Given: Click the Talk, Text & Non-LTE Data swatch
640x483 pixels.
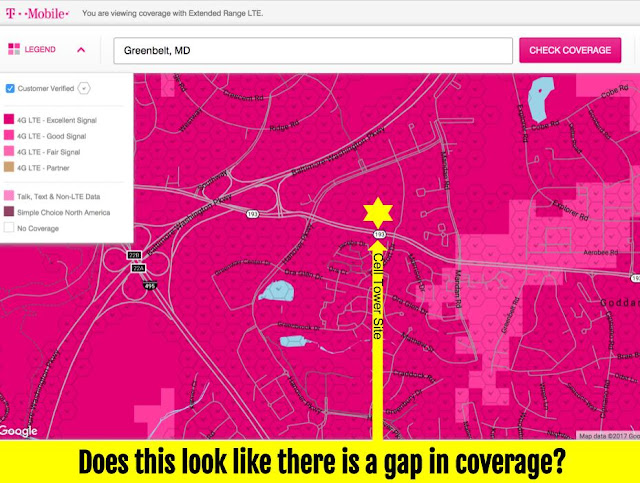Looking at the screenshot, I should coord(9,196).
